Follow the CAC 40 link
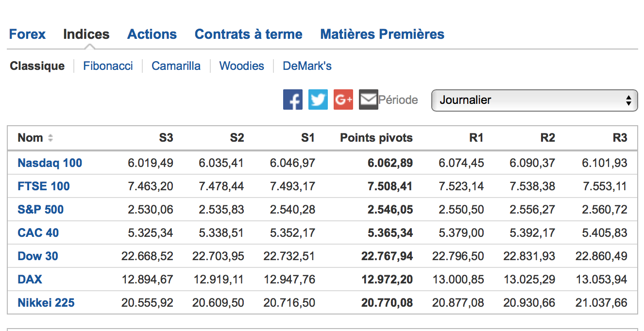Screen dimensions: 644x331 pos(38,233)
